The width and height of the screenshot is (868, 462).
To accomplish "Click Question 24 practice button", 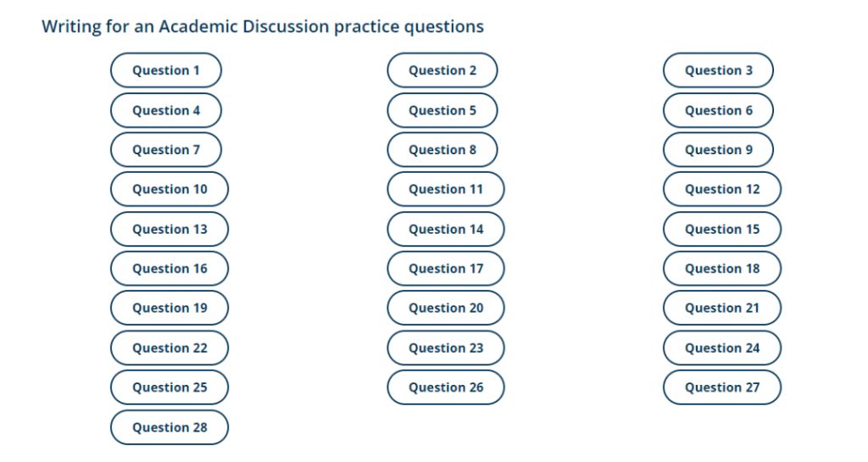I will point(722,348).
